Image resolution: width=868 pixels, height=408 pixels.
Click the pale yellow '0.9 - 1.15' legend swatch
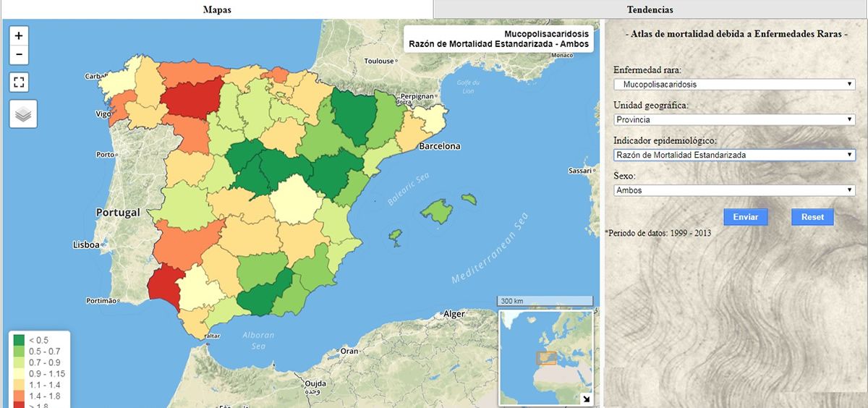point(19,374)
